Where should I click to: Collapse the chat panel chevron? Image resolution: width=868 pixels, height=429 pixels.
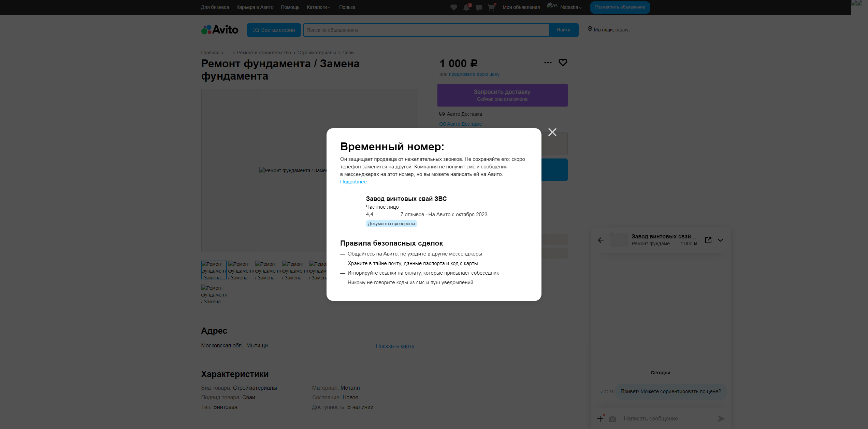(720, 240)
